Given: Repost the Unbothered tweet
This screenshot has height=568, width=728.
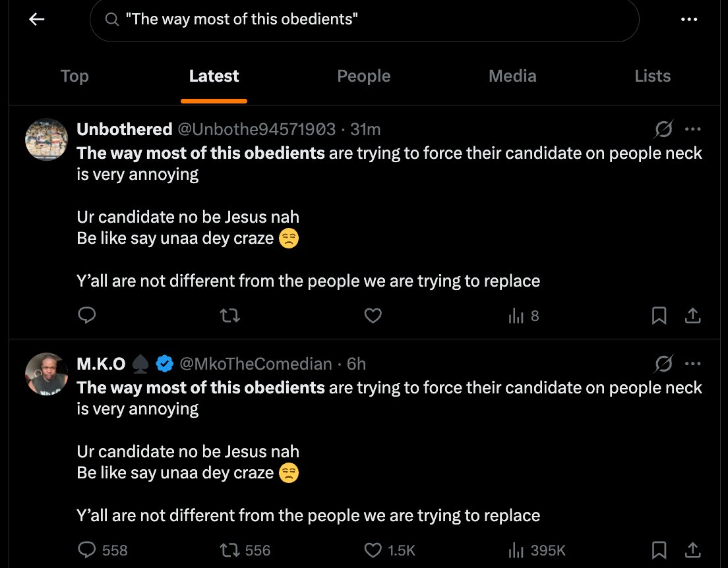Looking at the screenshot, I should click(x=229, y=316).
